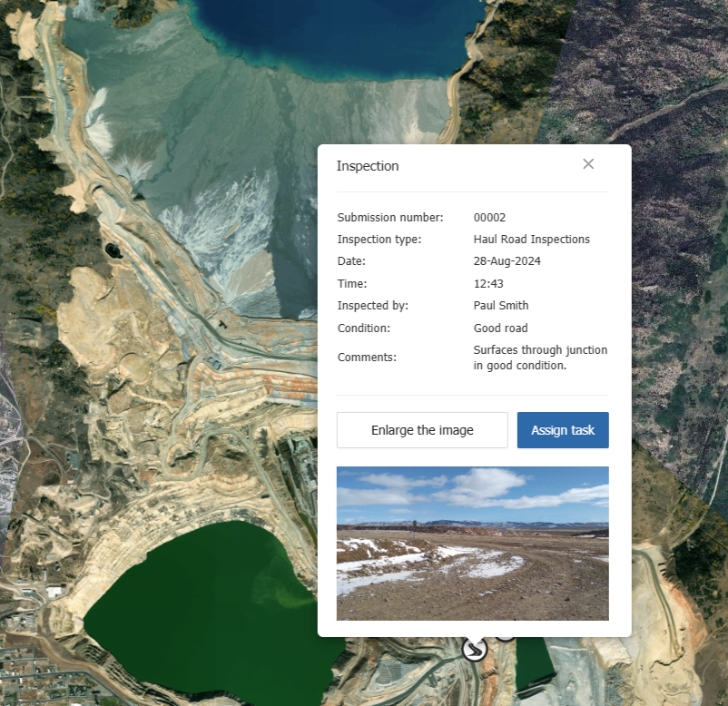Select inspector name Paul Smith
The height and width of the screenshot is (706, 728).
[501, 306]
